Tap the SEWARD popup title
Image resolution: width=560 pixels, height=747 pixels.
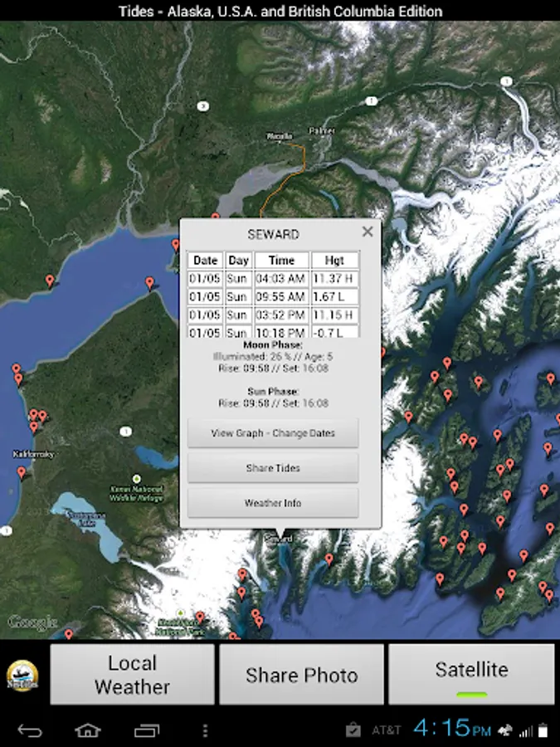pos(273,234)
